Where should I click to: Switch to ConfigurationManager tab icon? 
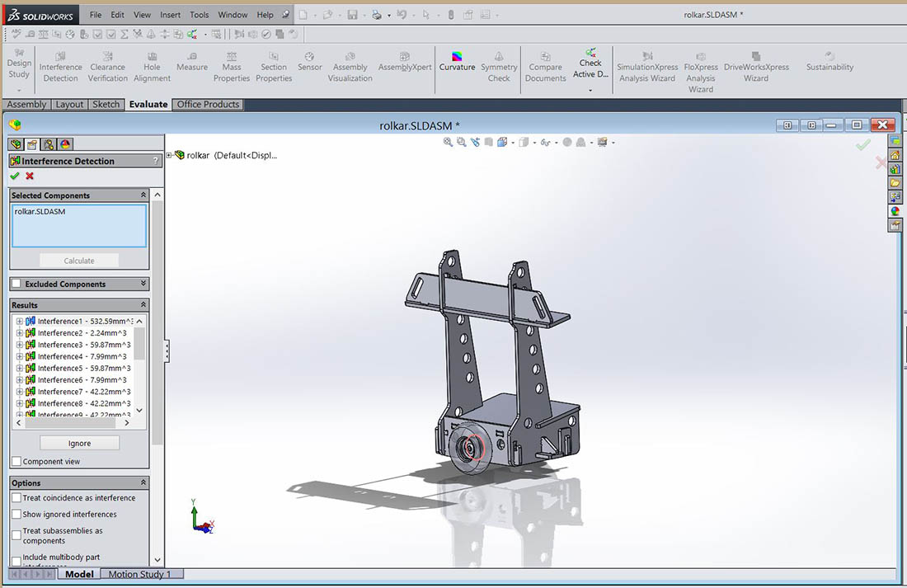(x=49, y=144)
